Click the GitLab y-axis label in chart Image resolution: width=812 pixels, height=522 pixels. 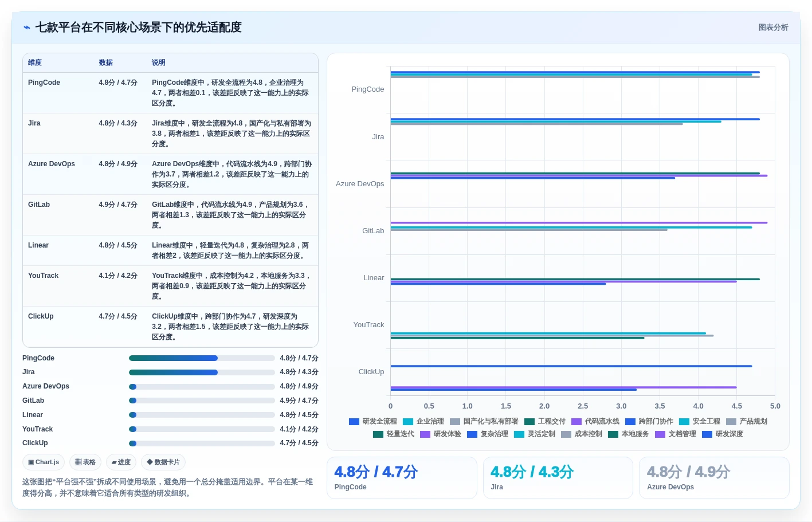(x=373, y=231)
